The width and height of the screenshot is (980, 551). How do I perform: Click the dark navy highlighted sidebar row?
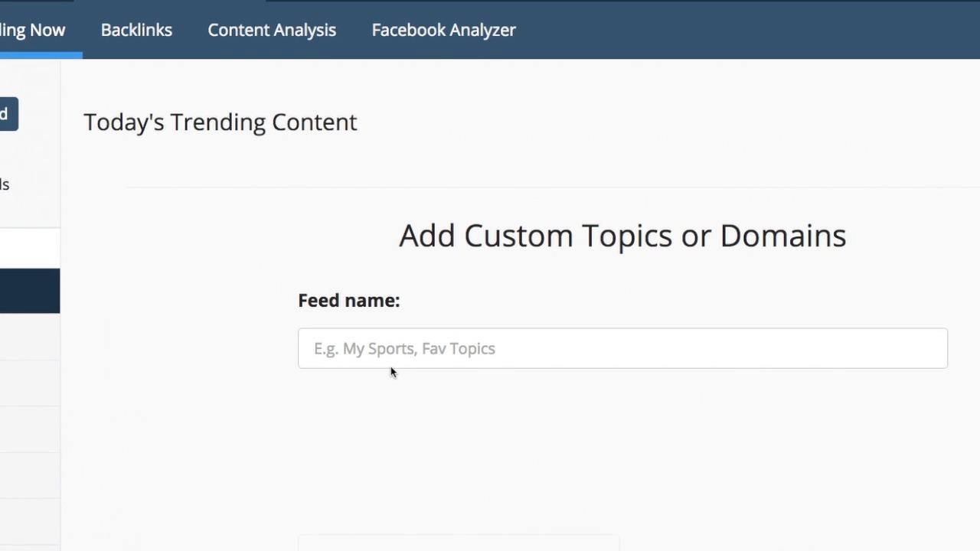(x=29, y=291)
